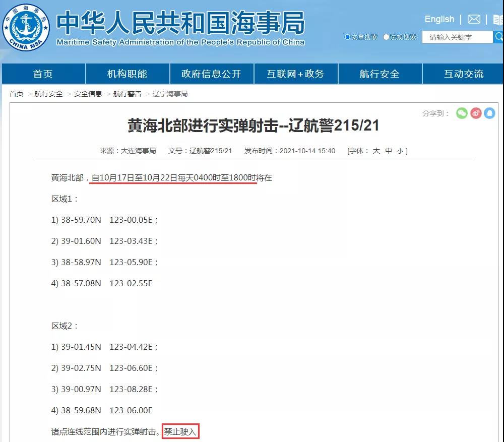Switch to 法规搜索 search mode
The height and width of the screenshot is (442, 504).
(386, 37)
